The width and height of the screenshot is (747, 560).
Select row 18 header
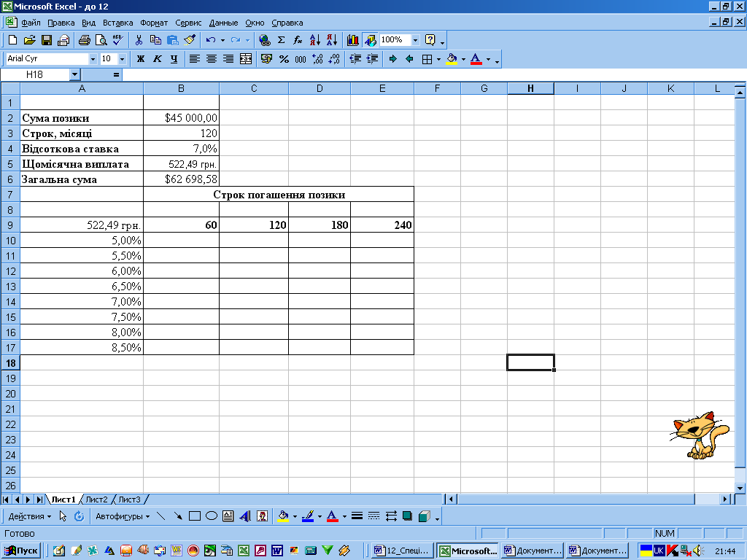(10, 363)
